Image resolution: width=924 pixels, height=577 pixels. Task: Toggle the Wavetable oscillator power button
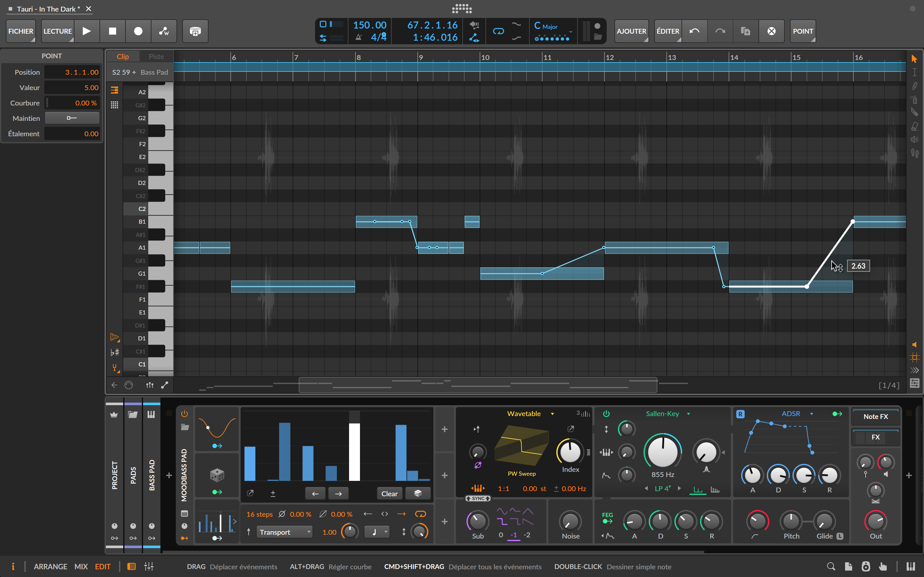[x=606, y=413]
